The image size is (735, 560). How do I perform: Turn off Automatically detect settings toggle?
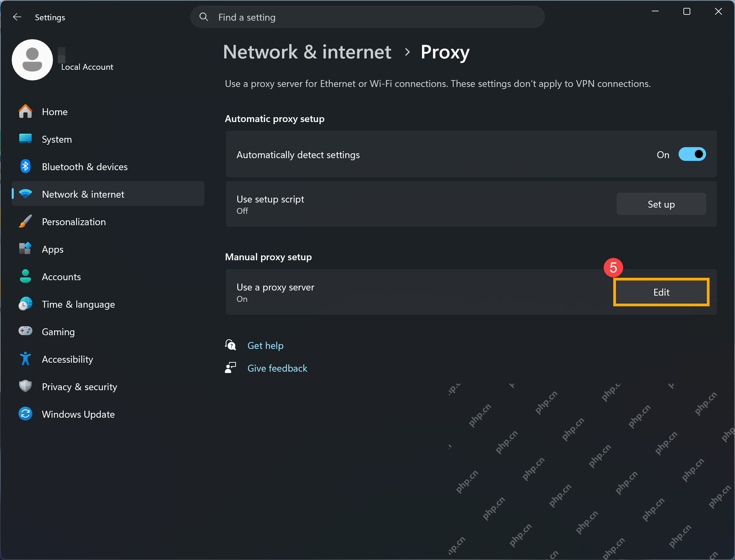click(x=692, y=154)
